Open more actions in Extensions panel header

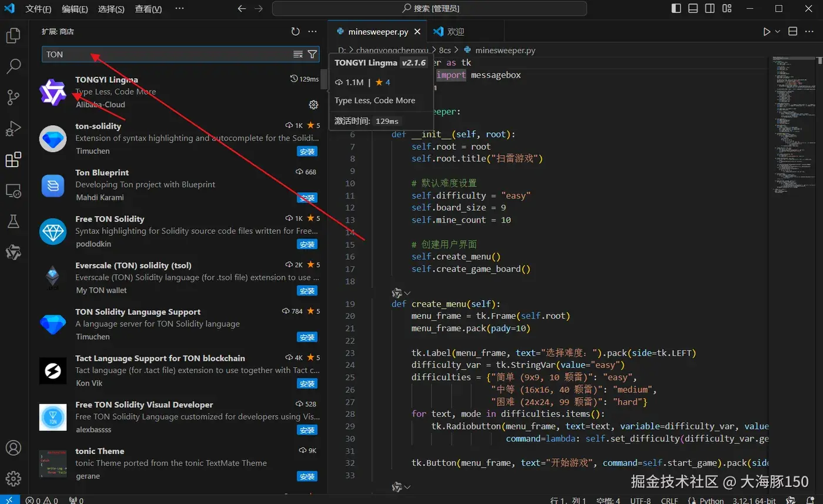click(x=313, y=32)
